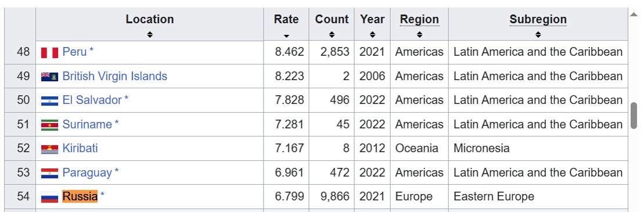Open the Peru country link
Viewport: 644px width, 212px height.
pyautogui.click(x=75, y=52)
